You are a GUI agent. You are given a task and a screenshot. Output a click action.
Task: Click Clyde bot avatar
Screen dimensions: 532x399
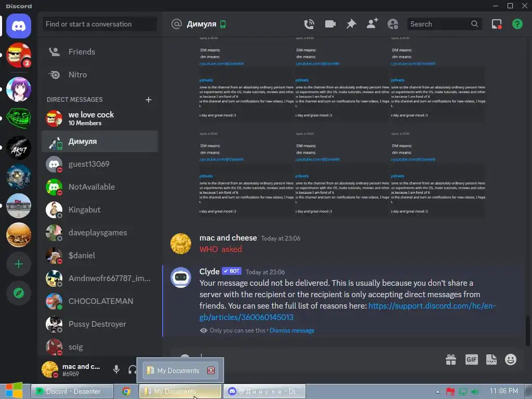point(180,277)
